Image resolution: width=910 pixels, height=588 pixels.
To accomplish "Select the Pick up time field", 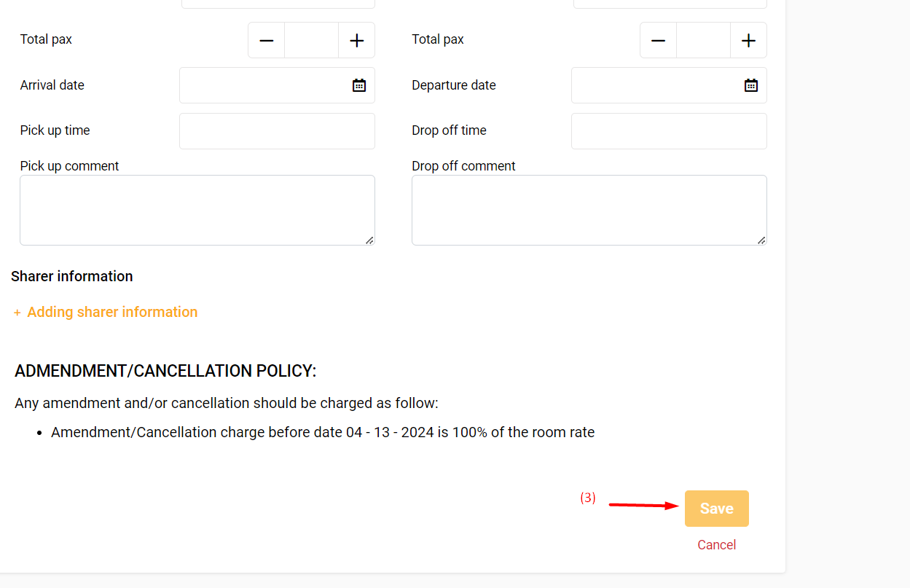I will click(x=277, y=131).
